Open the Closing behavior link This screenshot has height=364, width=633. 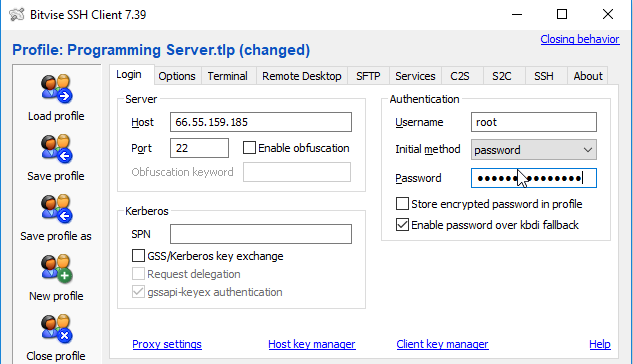(x=580, y=39)
